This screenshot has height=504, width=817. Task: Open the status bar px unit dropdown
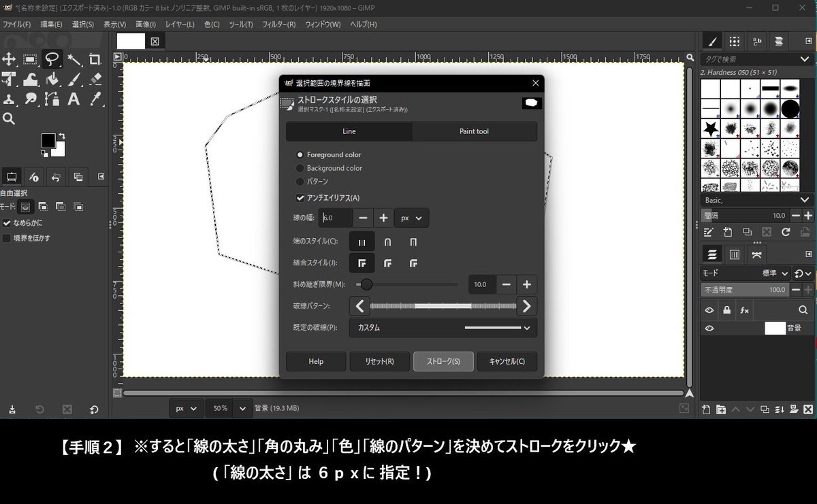[x=186, y=408]
